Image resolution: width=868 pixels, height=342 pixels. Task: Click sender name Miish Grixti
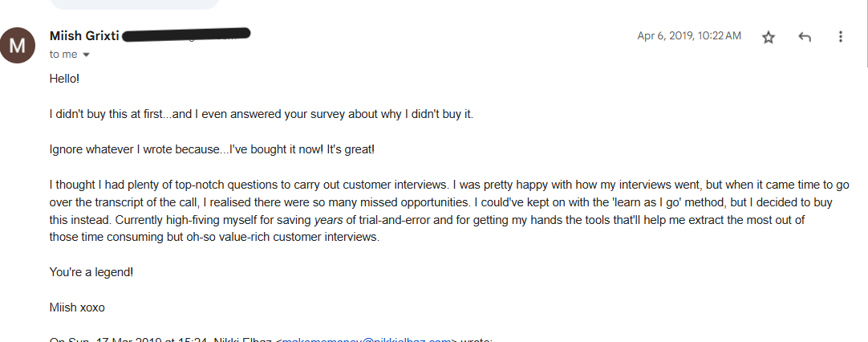pyautogui.click(x=84, y=36)
